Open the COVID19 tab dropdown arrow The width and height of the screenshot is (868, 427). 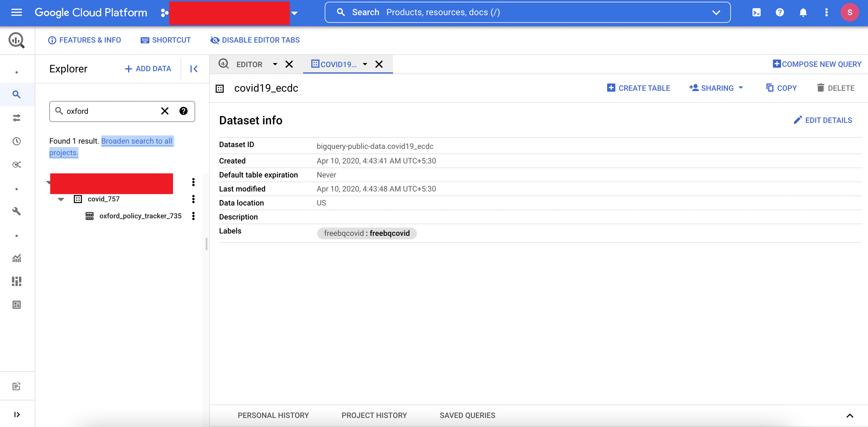point(365,65)
